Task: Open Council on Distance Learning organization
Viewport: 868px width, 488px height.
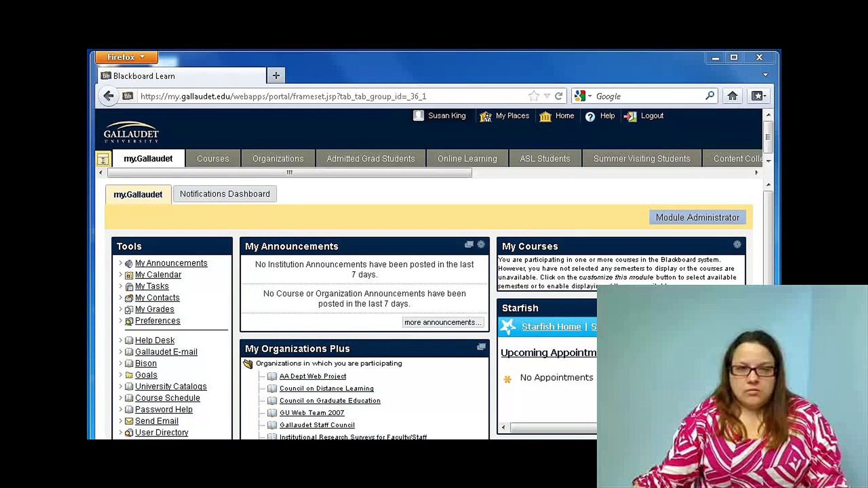Action: click(326, 389)
